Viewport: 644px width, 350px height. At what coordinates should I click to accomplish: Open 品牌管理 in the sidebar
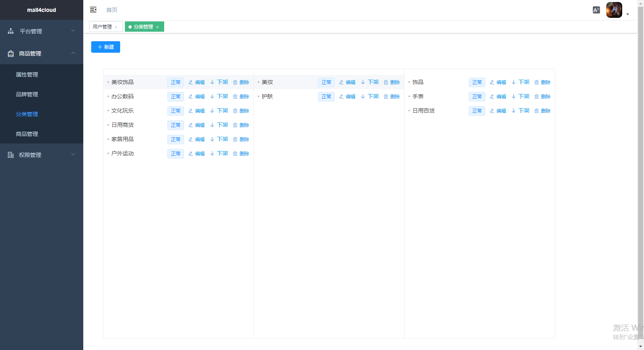tap(27, 94)
